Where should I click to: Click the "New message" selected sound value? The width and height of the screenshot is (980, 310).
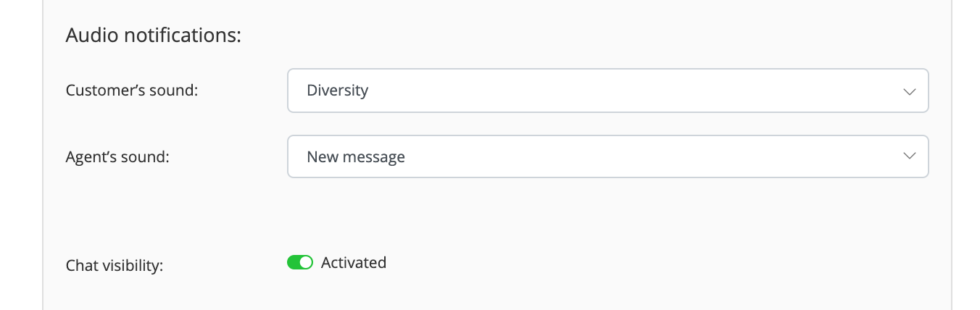point(355,156)
